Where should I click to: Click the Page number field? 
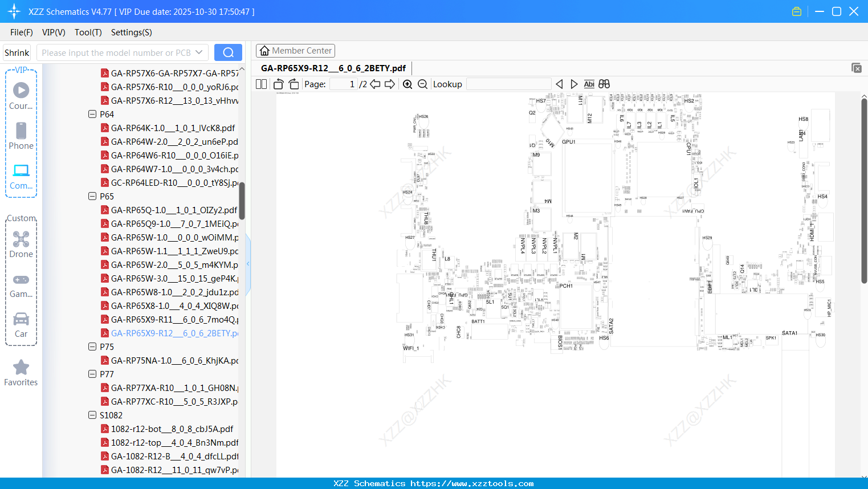click(344, 84)
